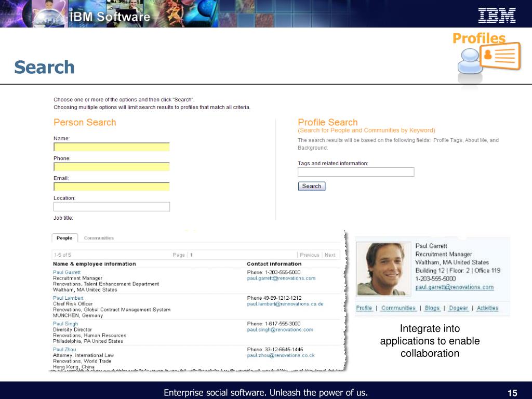Open Paul Zhou's profile link
This screenshot has height=399, width=532.
(64, 350)
